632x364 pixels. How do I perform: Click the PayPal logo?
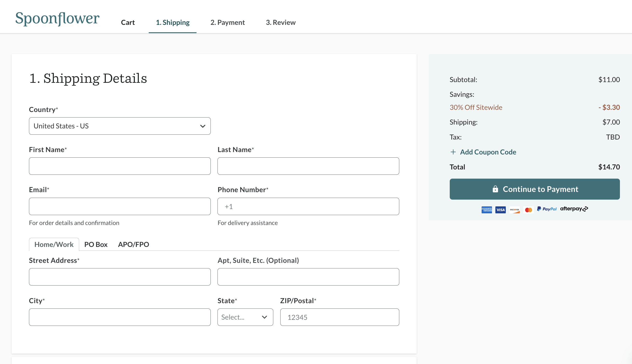547,209
